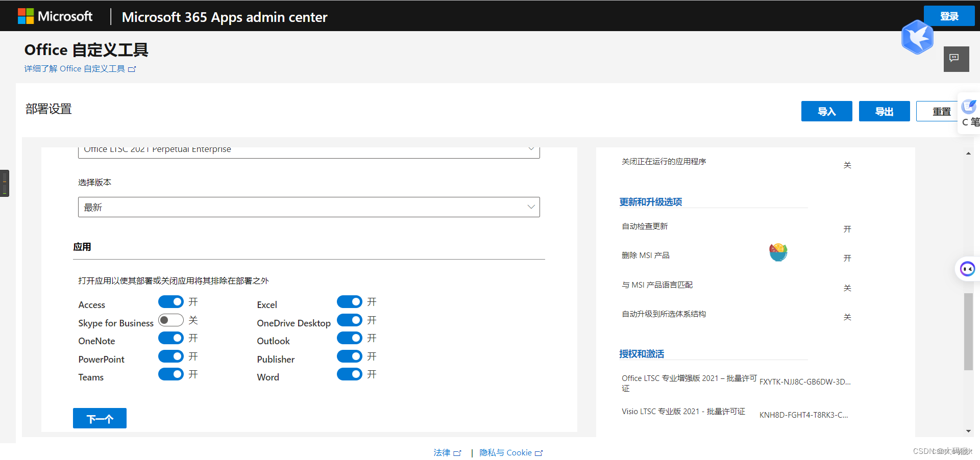980x460 pixels.
Task: Click the 下一个 next button
Action: click(x=100, y=418)
